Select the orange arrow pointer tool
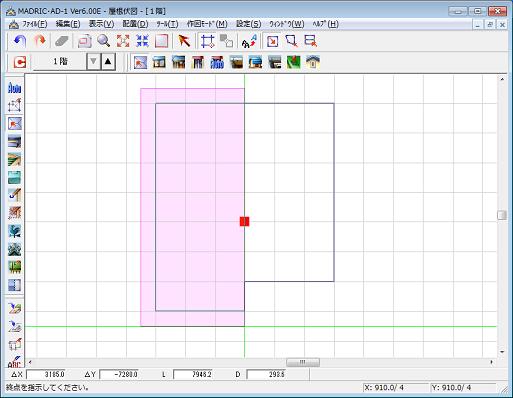Viewport: 513px width, 398px height. tap(184, 41)
